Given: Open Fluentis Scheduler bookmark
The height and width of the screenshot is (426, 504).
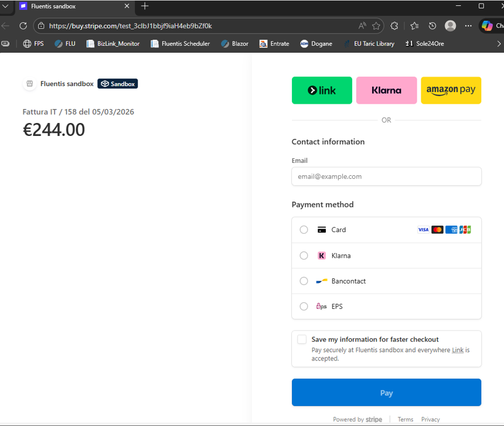Looking at the screenshot, I should coord(181,44).
